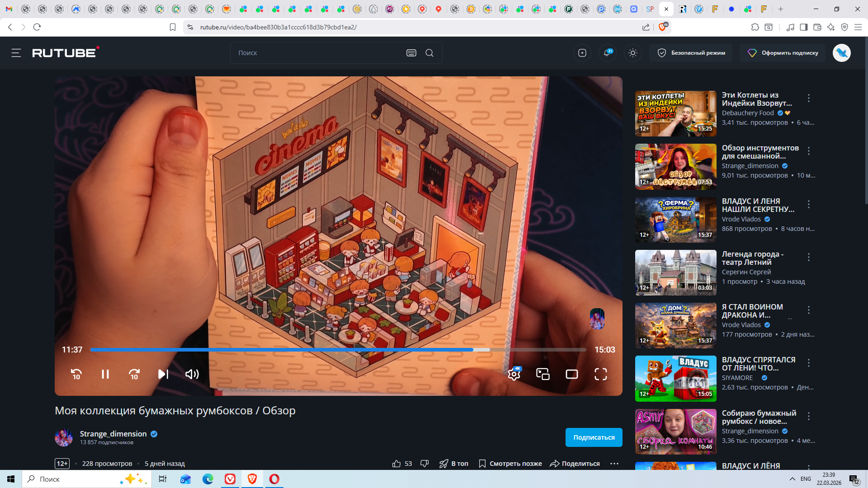Like the video with thumbs up
The image size is (868, 488).
tap(396, 464)
